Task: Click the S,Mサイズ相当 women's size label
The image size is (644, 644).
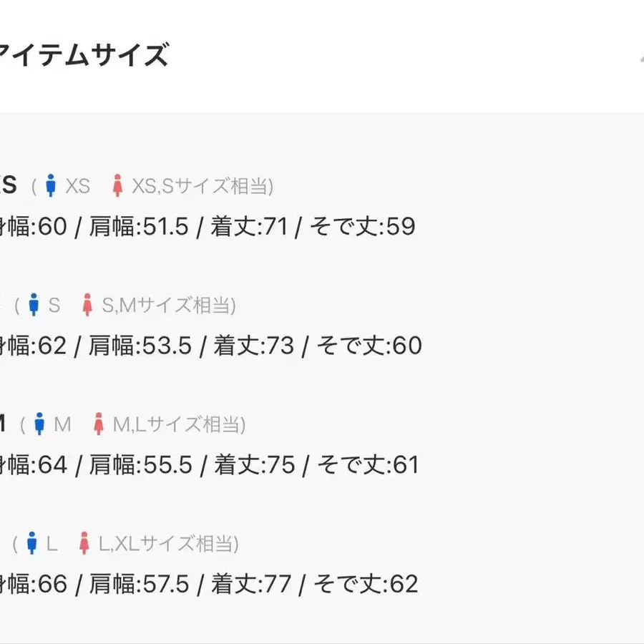Action: 169,306
